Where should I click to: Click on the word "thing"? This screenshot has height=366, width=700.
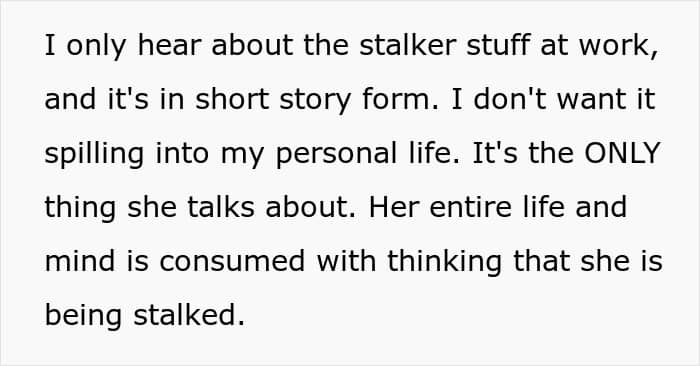click(x=80, y=209)
